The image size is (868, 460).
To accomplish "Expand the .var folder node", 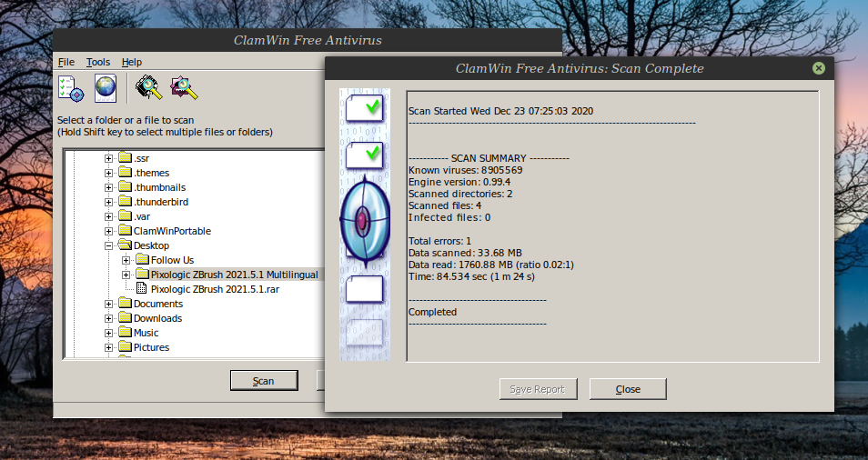I will point(108,216).
